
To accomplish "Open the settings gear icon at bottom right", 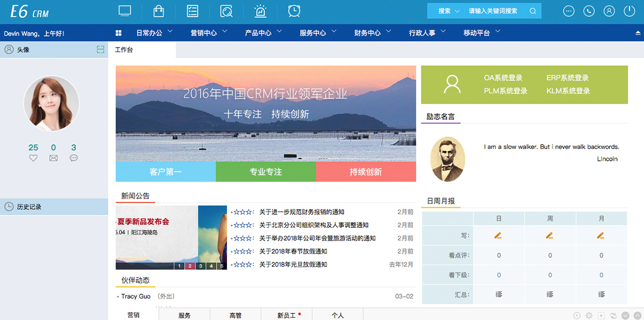I will 589,316.
